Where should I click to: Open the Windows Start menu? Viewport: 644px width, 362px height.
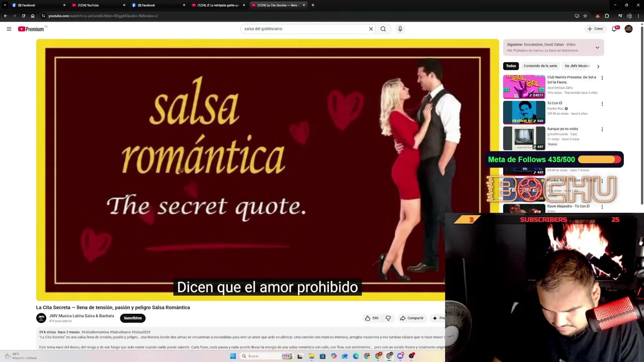233,356
